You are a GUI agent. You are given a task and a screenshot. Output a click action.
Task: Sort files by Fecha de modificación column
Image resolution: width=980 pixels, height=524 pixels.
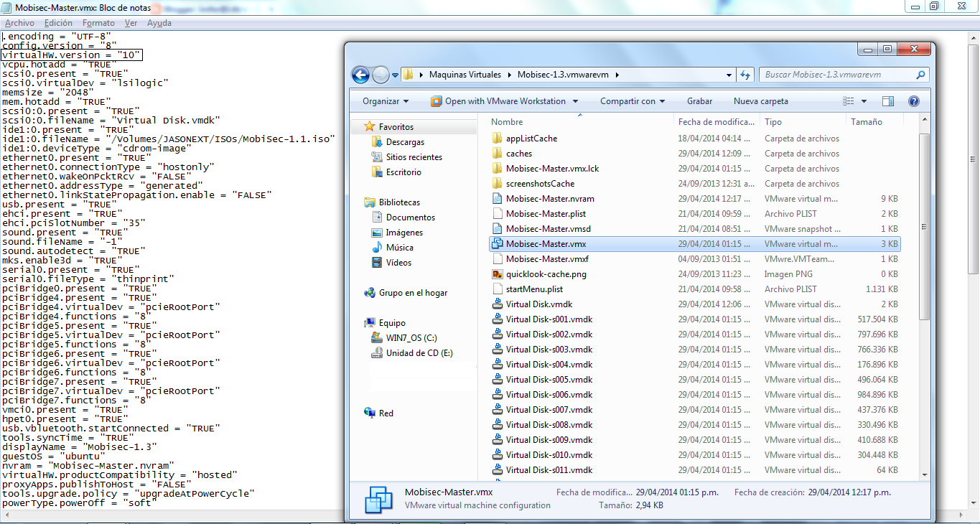(717, 122)
